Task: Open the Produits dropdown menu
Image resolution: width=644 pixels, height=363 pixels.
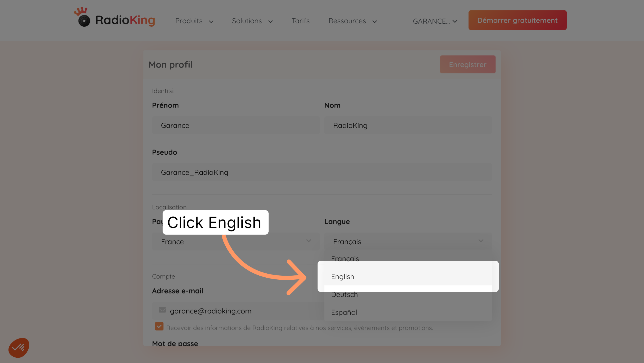Action: click(194, 21)
